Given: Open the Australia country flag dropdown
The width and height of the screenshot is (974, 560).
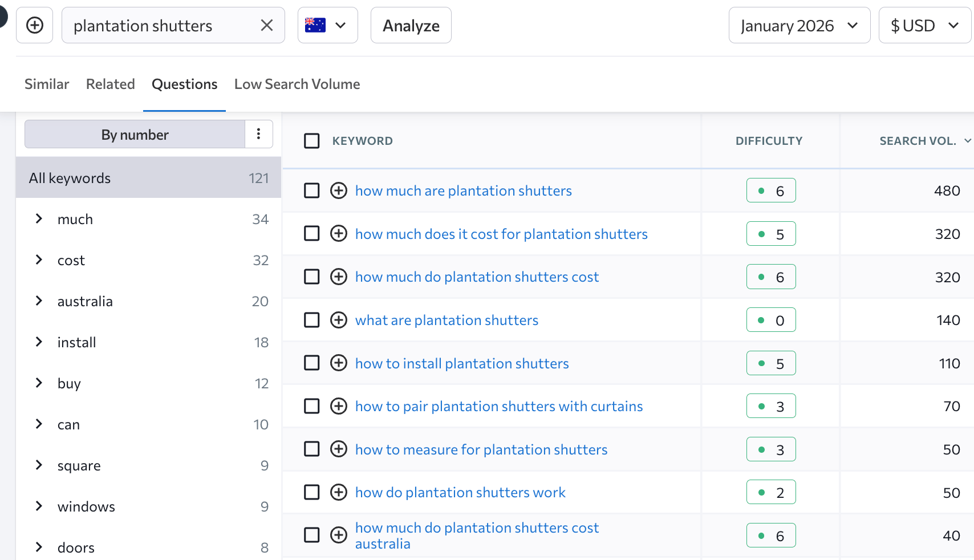Looking at the screenshot, I should pyautogui.click(x=327, y=25).
